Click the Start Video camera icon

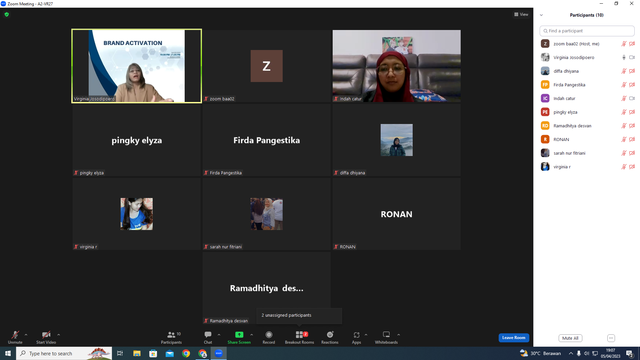click(46, 335)
